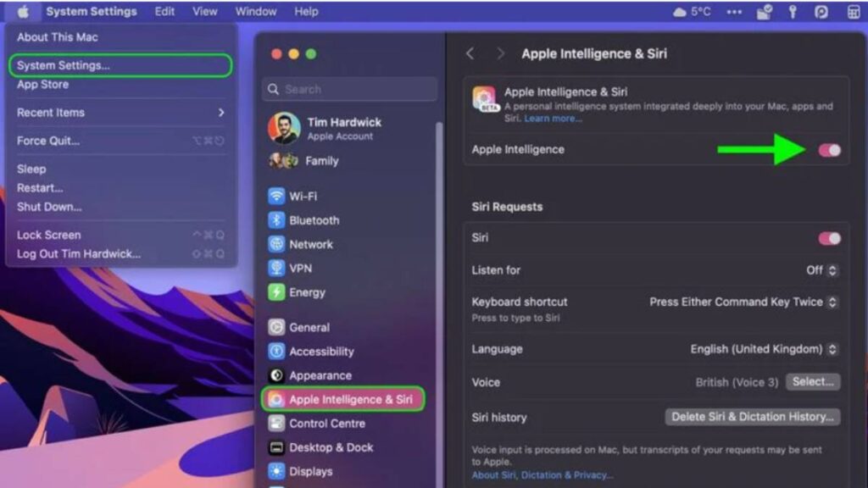868x488 pixels.
Task: Click the "Press to type to Siri" hint
Action: [x=515, y=319]
